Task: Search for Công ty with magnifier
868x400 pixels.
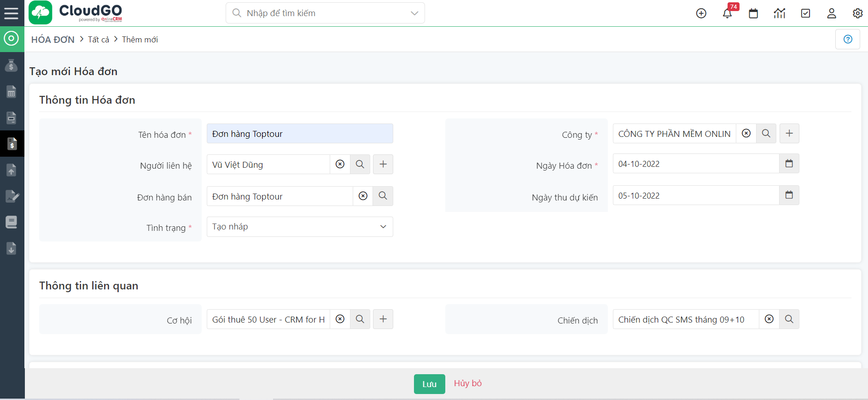Action: tap(766, 134)
